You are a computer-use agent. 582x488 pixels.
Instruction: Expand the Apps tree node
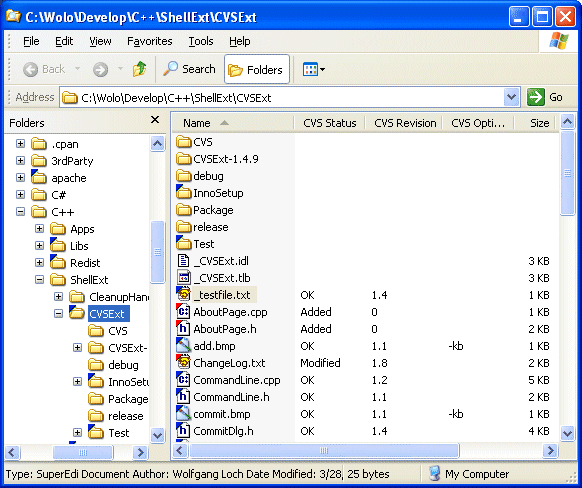[x=39, y=229]
